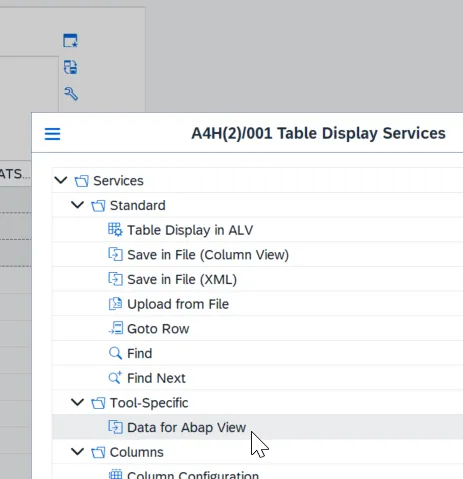Click the Services tree label

(118, 181)
